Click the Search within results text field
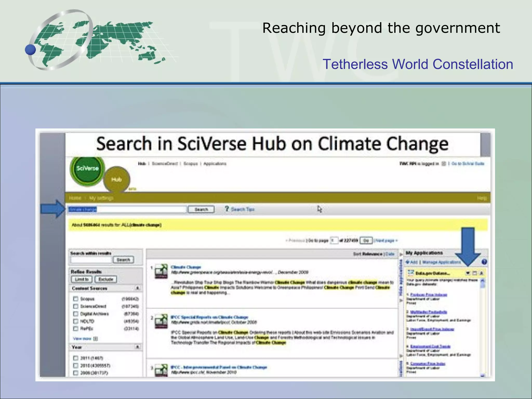Screen dimensions: 532x399 pos(91,260)
